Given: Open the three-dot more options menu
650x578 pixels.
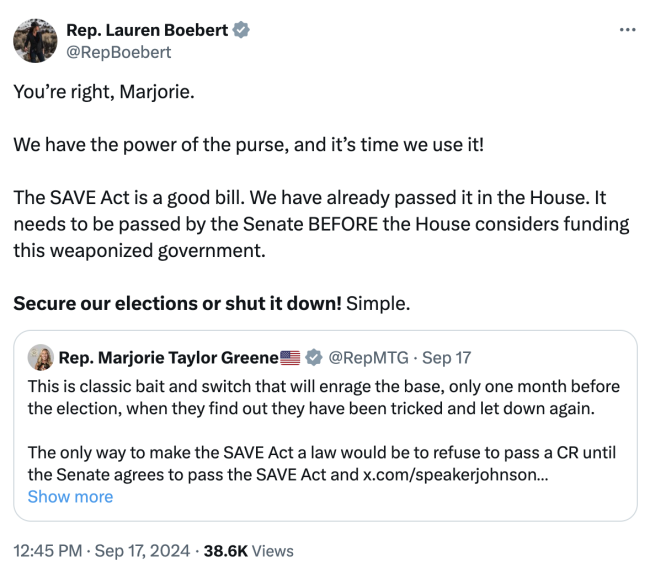Looking at the screenshot, I should (627, 30).
